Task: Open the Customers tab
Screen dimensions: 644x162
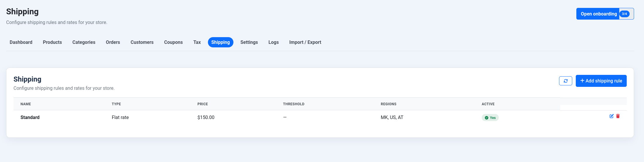Action: tap(142, 42)
